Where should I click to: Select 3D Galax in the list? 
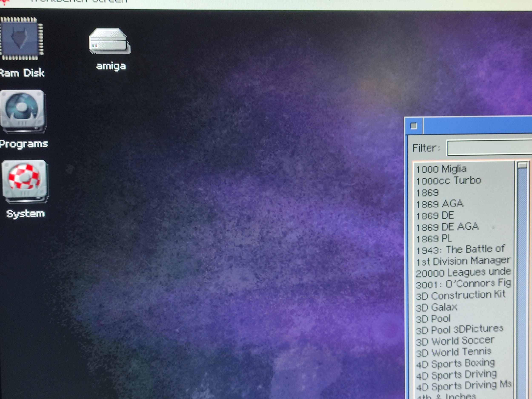[x=436, y=307]
